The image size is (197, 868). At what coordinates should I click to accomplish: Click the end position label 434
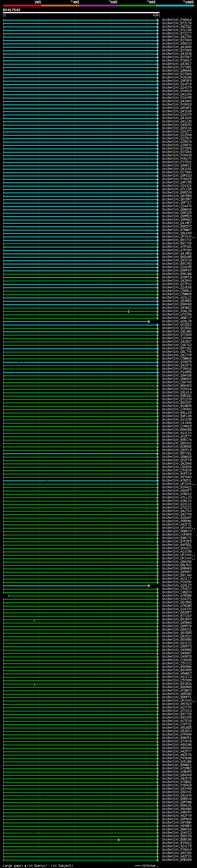tap(155, 15)
